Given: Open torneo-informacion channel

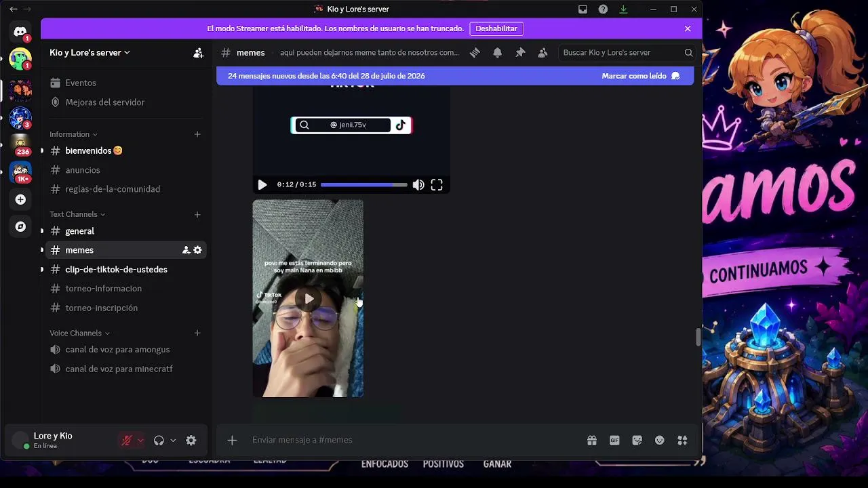Looking at the screenshot, I should click(x=126, y=289).
